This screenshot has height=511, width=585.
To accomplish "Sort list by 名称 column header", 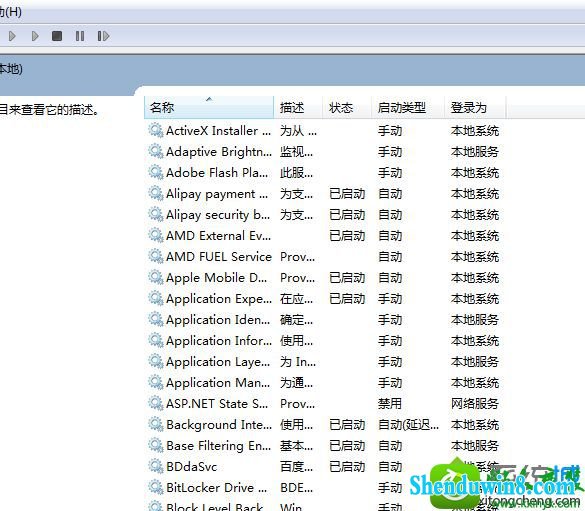I will click(209, 107).
